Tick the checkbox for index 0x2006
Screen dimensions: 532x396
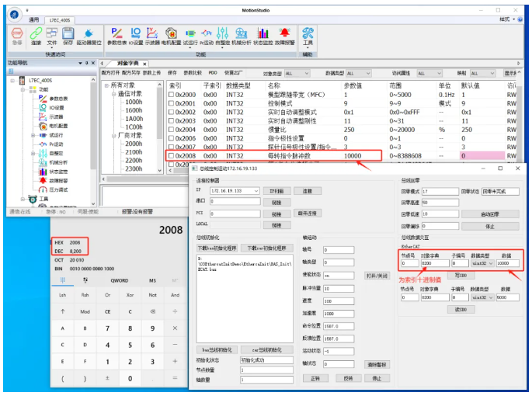pyautogui.click(x=171, y=138)
